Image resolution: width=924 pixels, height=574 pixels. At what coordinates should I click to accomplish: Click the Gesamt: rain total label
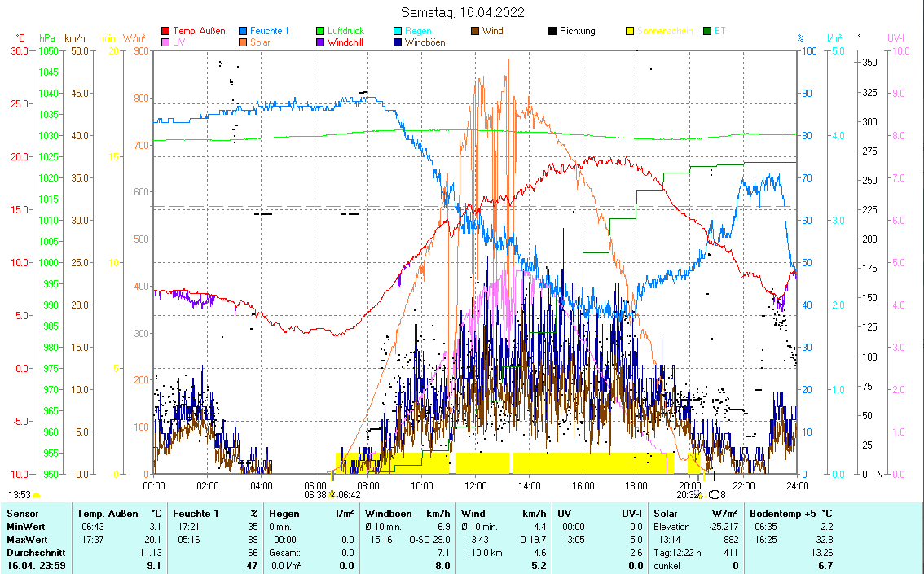click(x=284, y=553)
